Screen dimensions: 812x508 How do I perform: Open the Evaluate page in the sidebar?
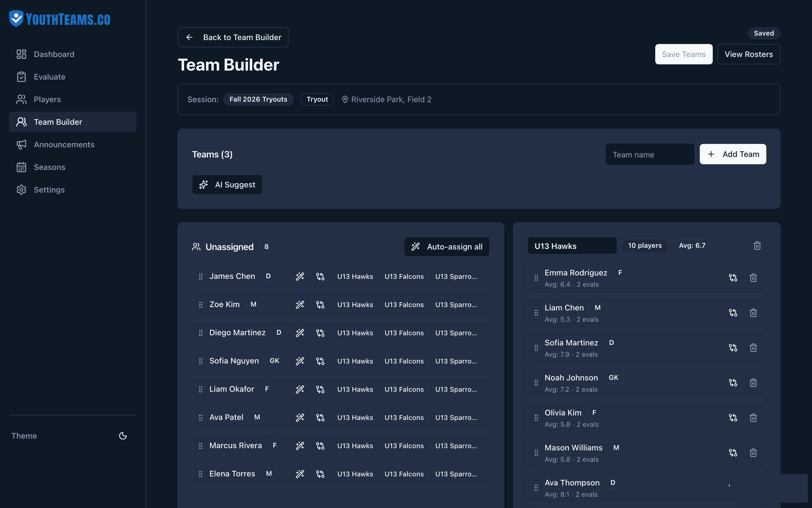point(72,76)
